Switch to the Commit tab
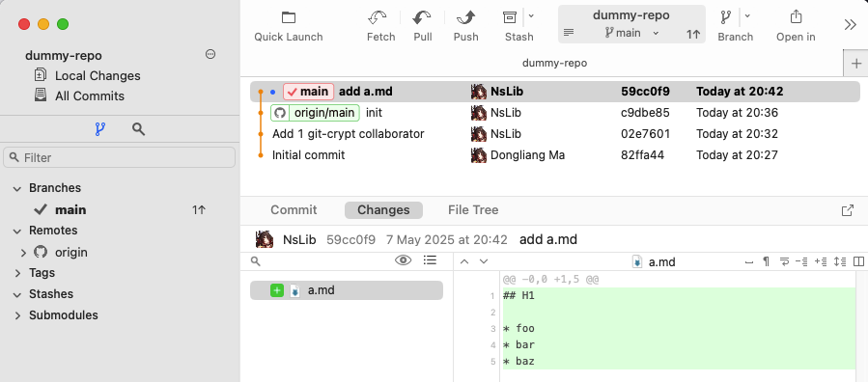This screenshot has width=868, height=382. tap(294, 210)
